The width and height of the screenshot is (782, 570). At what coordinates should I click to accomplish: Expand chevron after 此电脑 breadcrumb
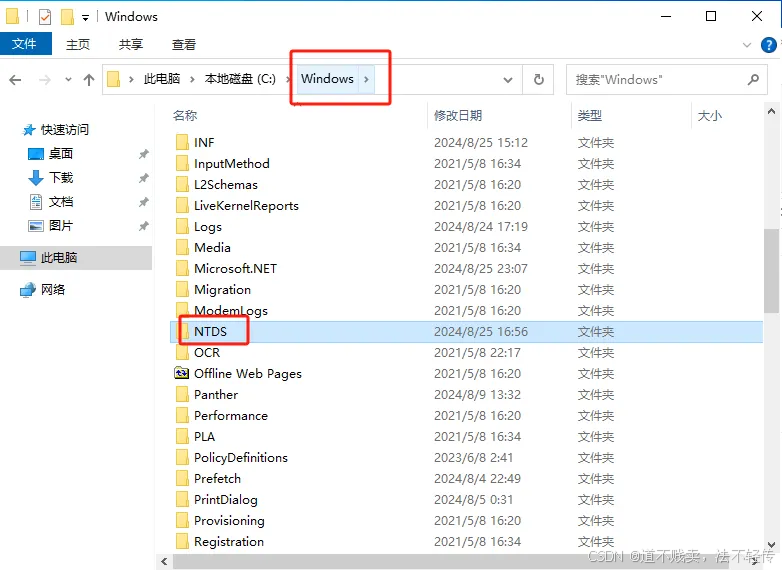coord(192,79)
